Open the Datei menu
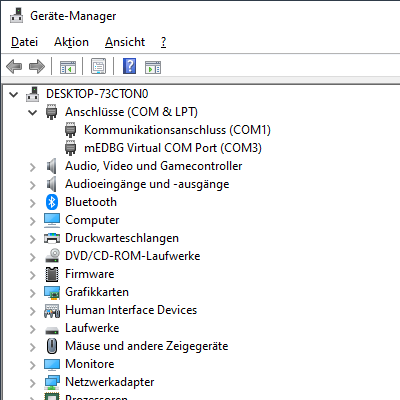Viewport: 400px width, 400px height. 24,42
